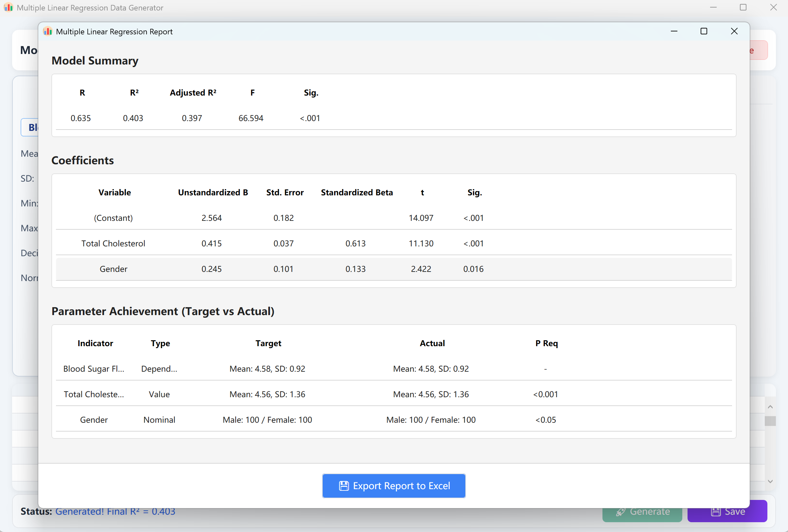Click the save icon in the Export button
Image resolution: width=788 pixels, height=532 pixels.
coord(344,486)
